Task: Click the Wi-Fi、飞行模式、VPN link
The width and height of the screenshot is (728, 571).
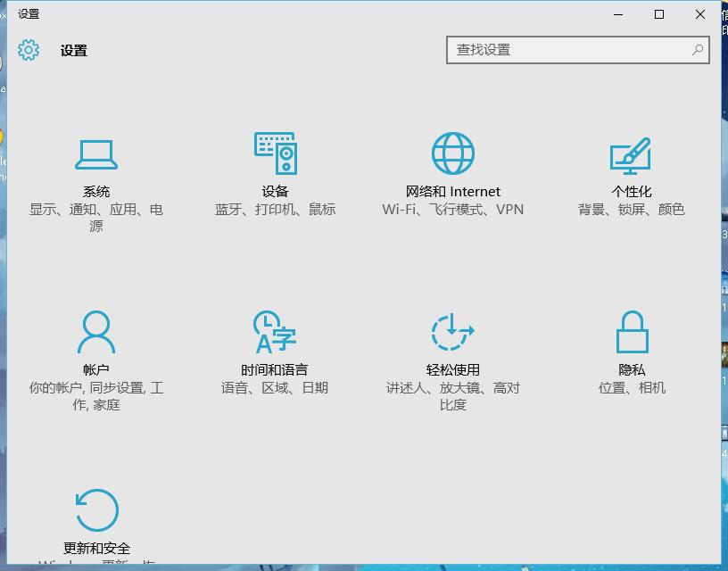Action: click(x=453, y=210)
